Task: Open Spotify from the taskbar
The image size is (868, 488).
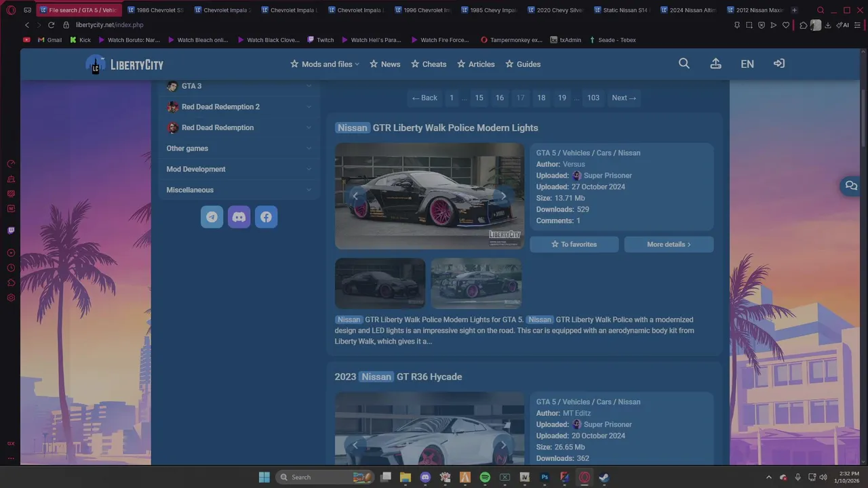Action: (485, 477)
